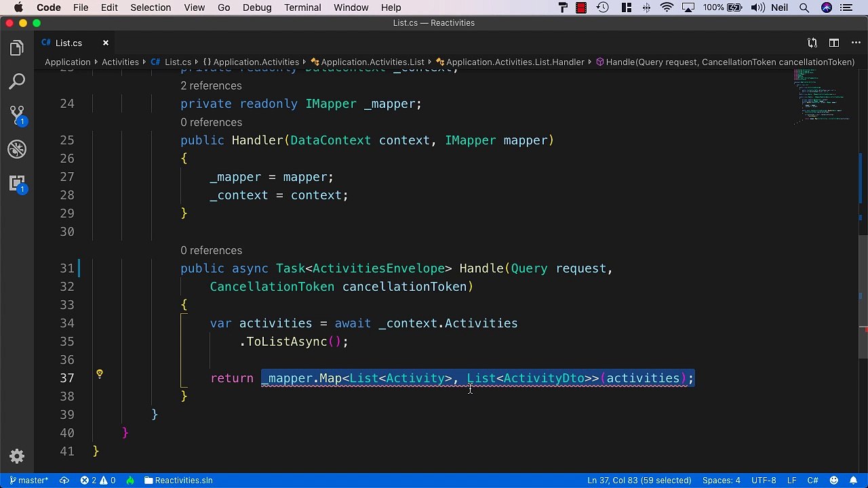868x488 pixels.
Task: Click the Manage gear icon
Action: pos(17,456)
